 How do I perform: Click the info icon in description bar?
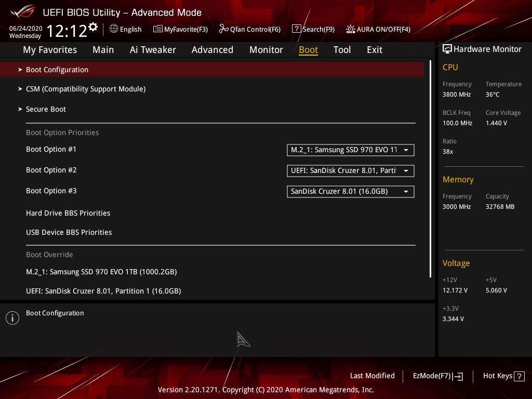tap(12, 318)
